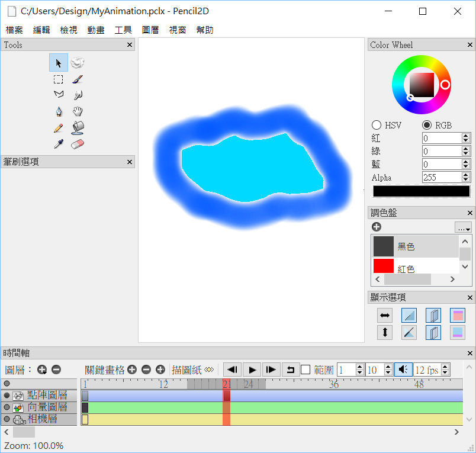
Task: Select the Eraser tool
Action: tap(78, 144)
